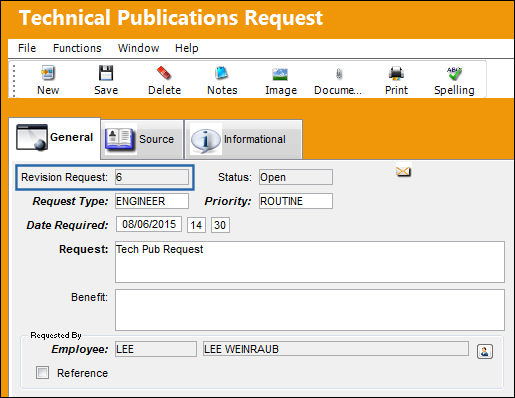
Task: Click the Date Required label
Action: 67,225
